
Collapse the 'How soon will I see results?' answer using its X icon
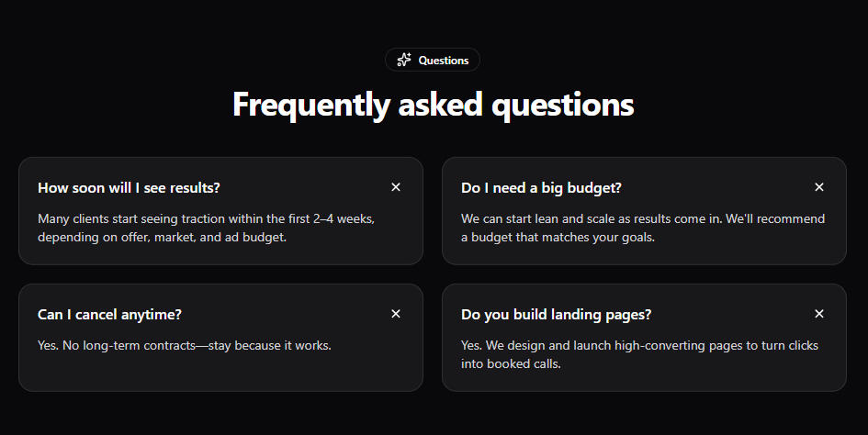pyautogui.click(x=396, y=187)
